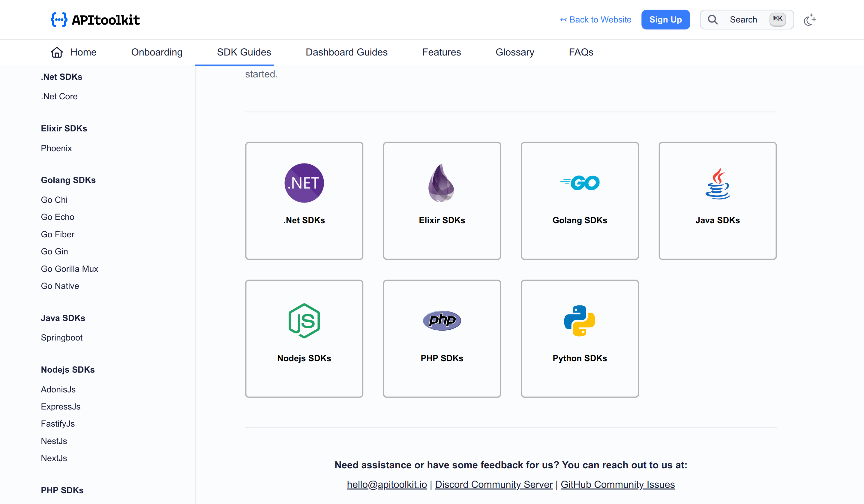Click the Node.js hexagon logo
The image size is (864, 504).
click(x=304, y=321)
